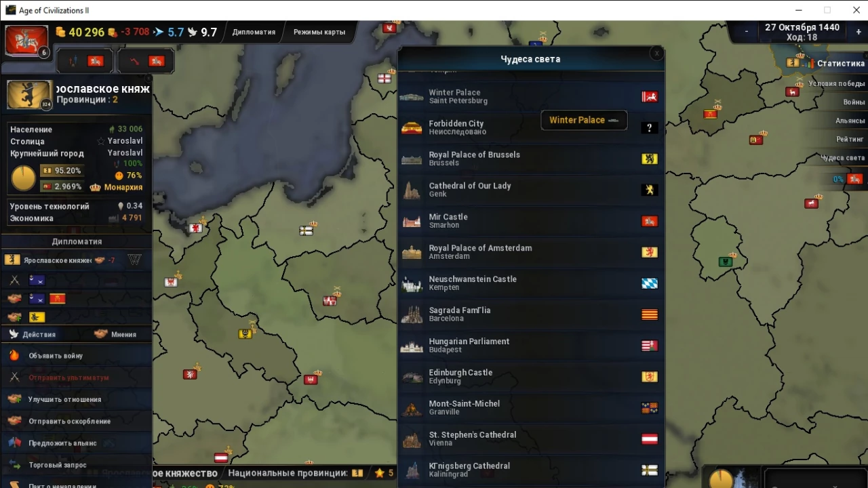Open Альянсы in the statistics list

coord(850,121)
